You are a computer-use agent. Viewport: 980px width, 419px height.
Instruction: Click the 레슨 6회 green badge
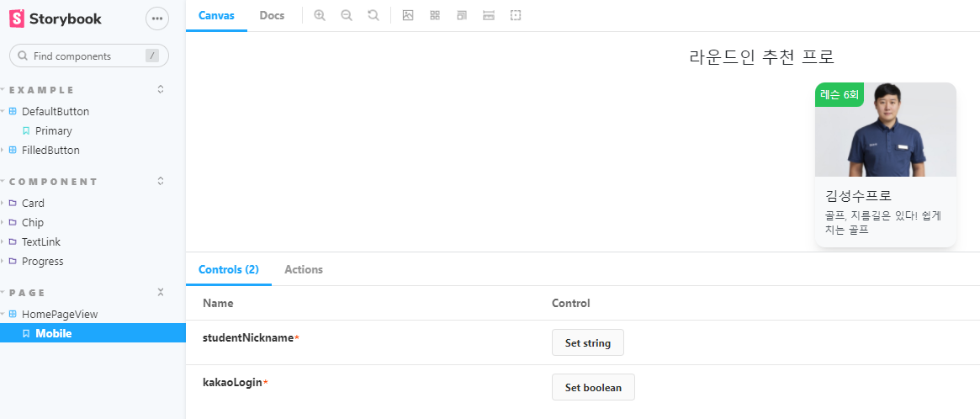(x=840, y=94)
